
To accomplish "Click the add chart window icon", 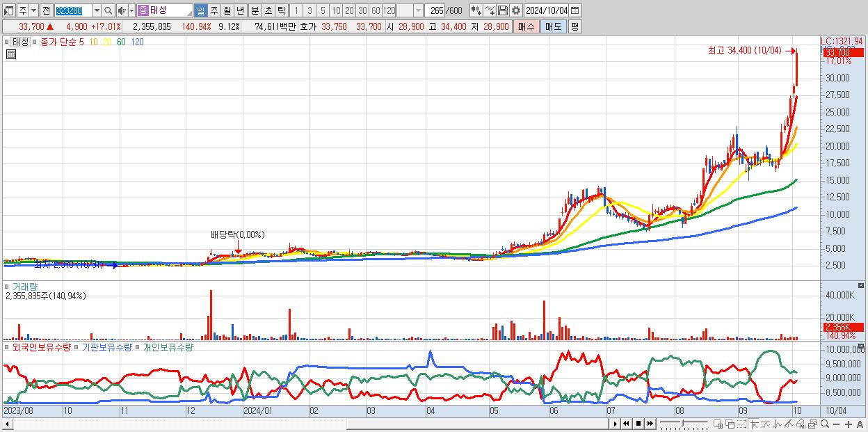I will coord(718,424).
